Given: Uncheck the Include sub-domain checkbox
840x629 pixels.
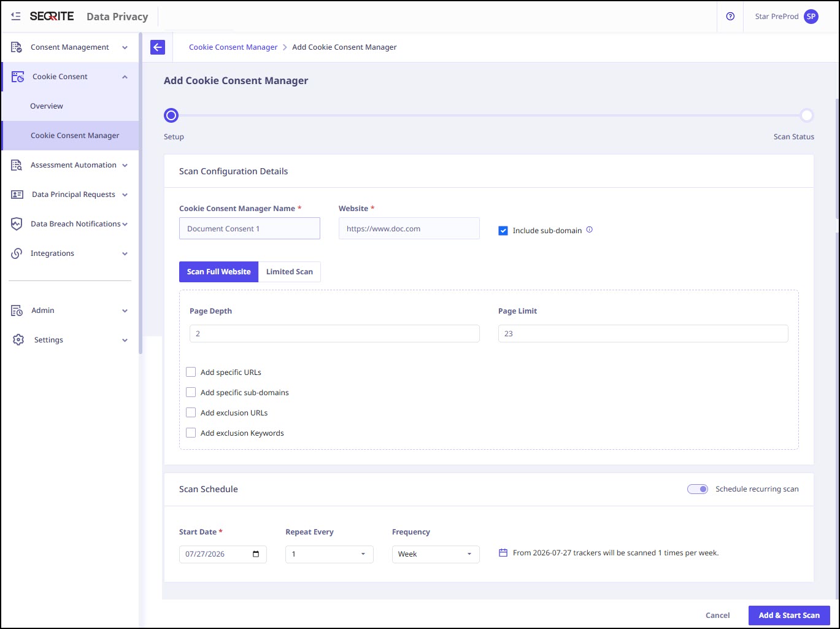Looking at the screenshot, I should click(x=503, y=231).
